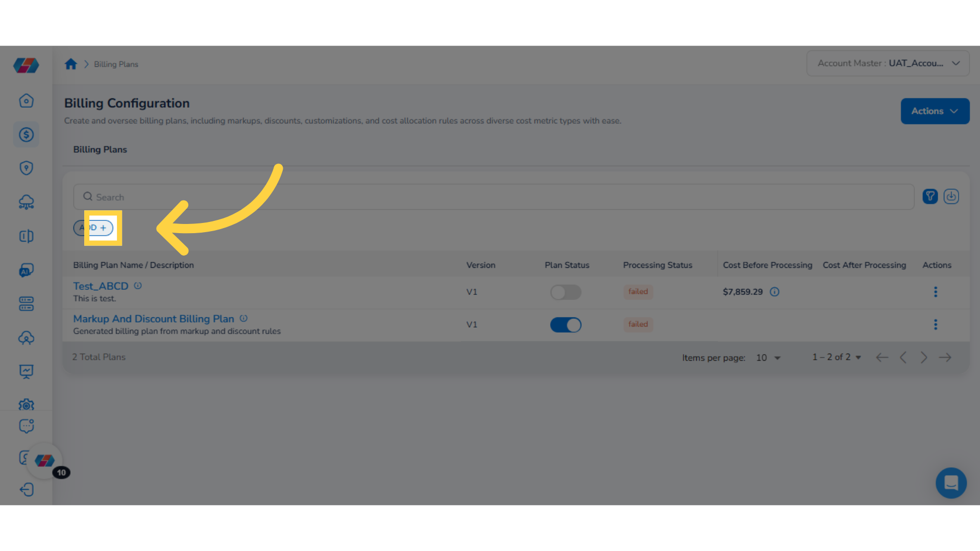Open the items per page dropdown
Image resolution: width=980 pixels, height=551 pixels.
pyautogui.click(x=768, y=358)
